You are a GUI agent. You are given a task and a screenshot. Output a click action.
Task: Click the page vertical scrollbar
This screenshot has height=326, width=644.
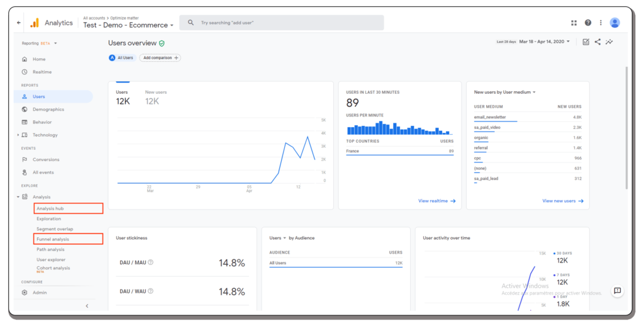point(626,127)
